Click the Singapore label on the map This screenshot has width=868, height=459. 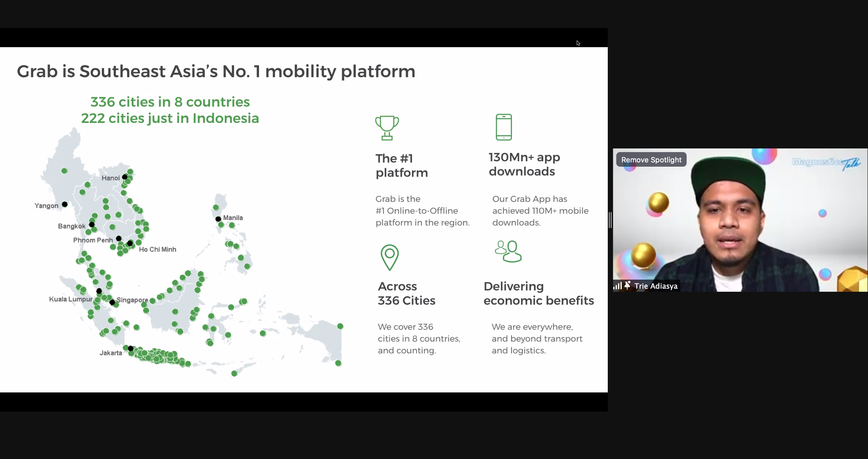tap(132, 300)
